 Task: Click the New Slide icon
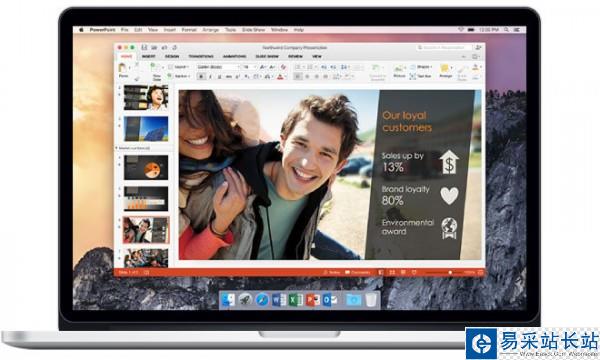(x=155, y=68)
